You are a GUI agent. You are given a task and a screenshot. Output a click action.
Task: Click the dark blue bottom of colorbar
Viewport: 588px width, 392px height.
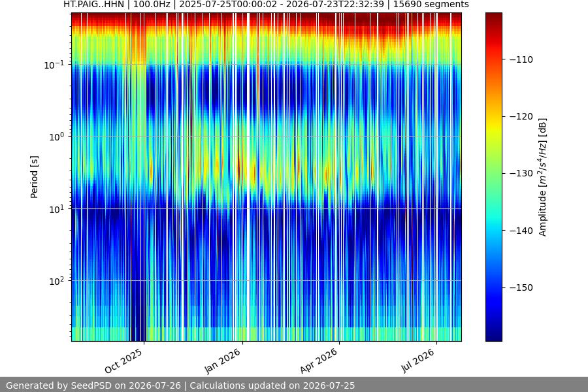[x=493, y=338]
